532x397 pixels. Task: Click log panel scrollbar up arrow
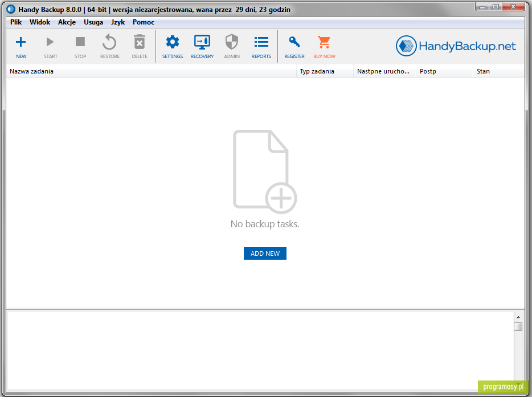[x=518, y=317]
